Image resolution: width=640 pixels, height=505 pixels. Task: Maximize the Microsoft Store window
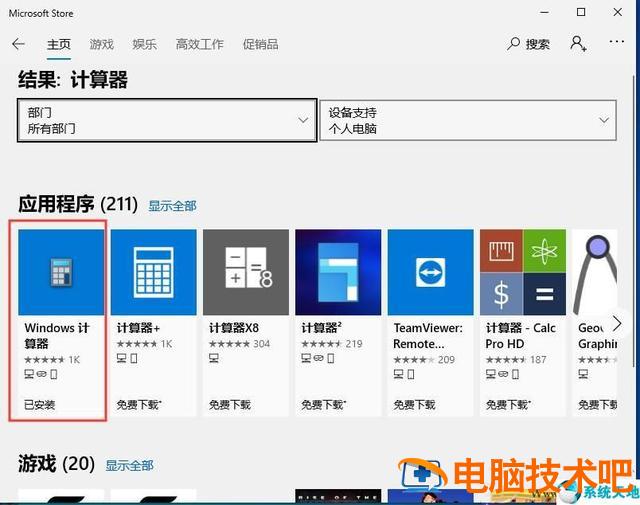tap(581, 12)
